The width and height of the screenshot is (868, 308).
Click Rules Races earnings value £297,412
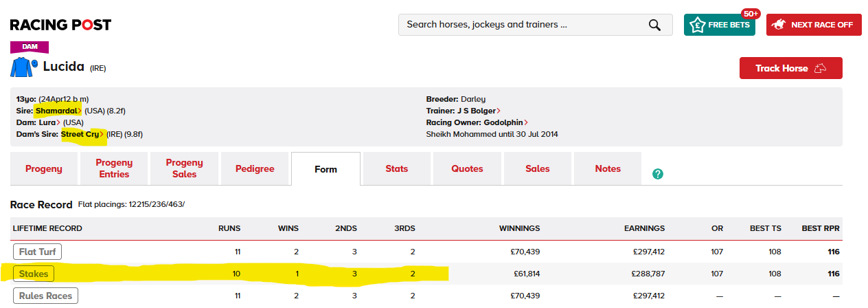point(649,296)
